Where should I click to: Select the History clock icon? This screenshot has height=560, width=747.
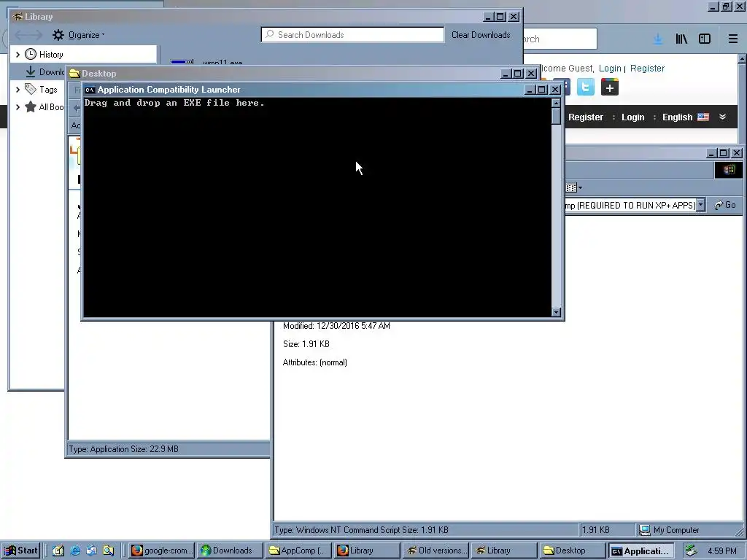pyautogui.click(x=31, y=54)
